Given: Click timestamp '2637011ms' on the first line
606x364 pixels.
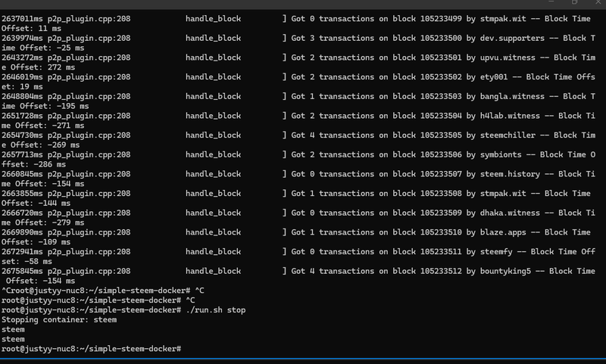Looking at the screenshot, I should [23, 18].
